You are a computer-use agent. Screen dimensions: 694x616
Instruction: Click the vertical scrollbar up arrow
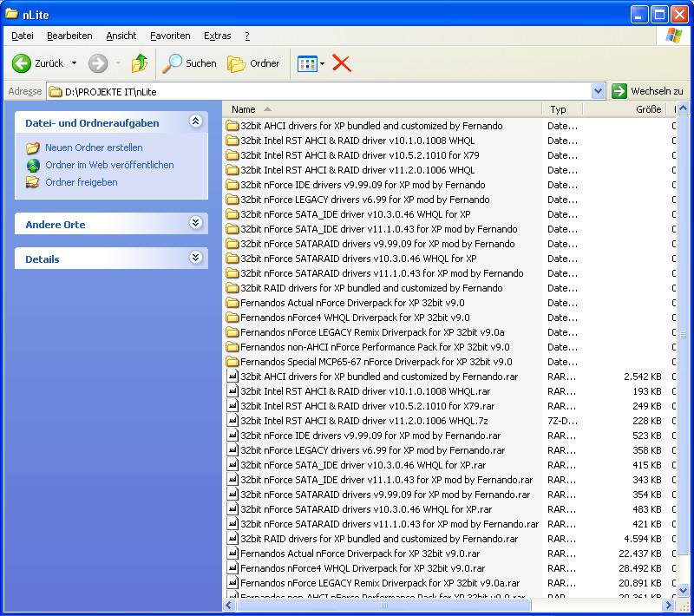tap(683, 108)
